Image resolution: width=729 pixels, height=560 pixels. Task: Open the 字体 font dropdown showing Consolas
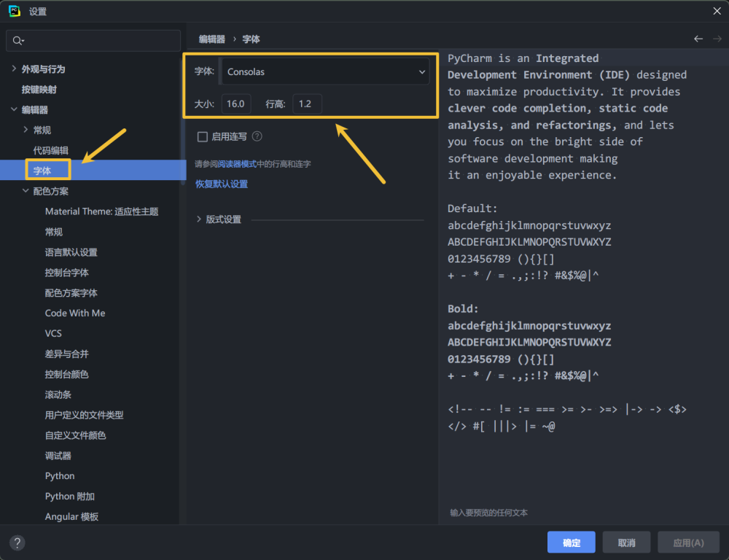(325, 71)
